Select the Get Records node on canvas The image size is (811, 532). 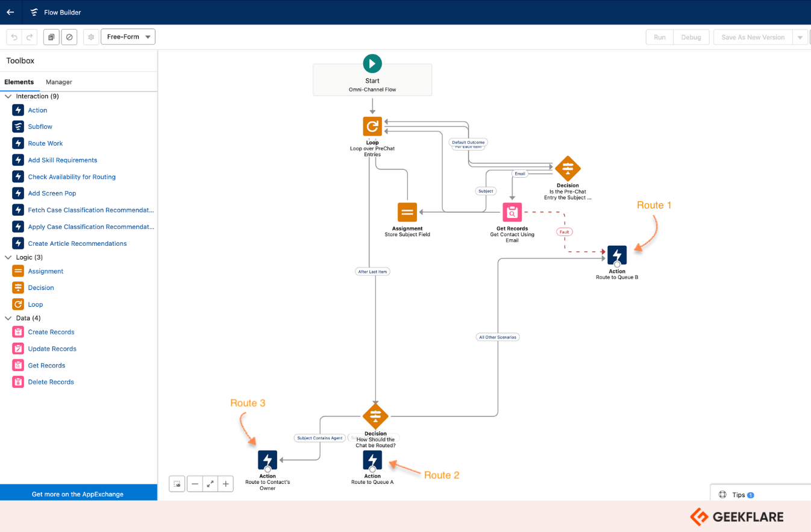(x=512, y=212)
